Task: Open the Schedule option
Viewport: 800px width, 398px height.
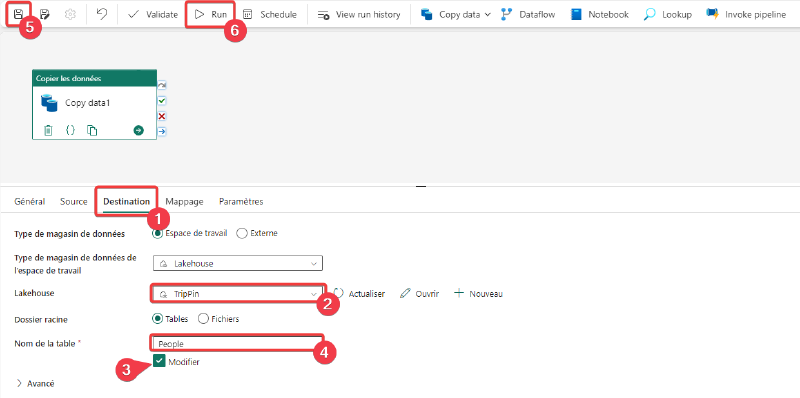Action: click(x=270, y=14)
